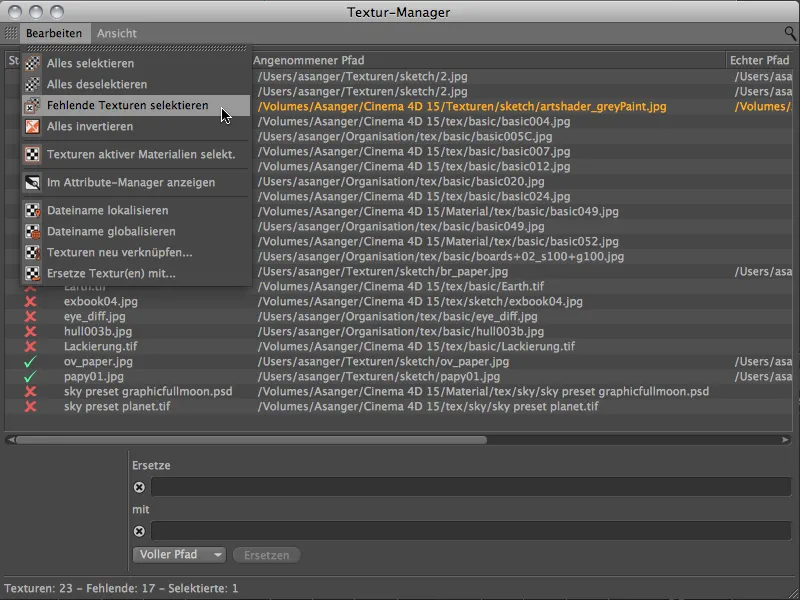Click the Alles selektieren menu icon
The image size is (800, 600).
tap(32, 63)
